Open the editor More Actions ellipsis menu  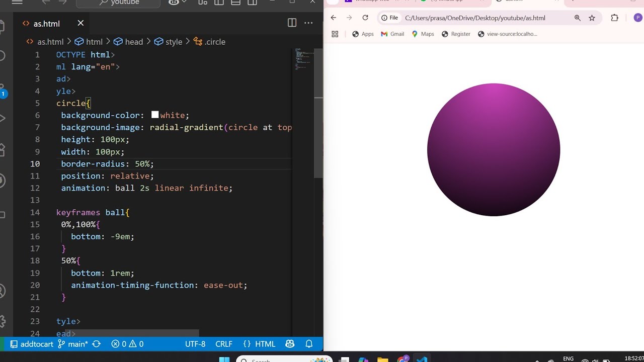[x=308, y=23]
